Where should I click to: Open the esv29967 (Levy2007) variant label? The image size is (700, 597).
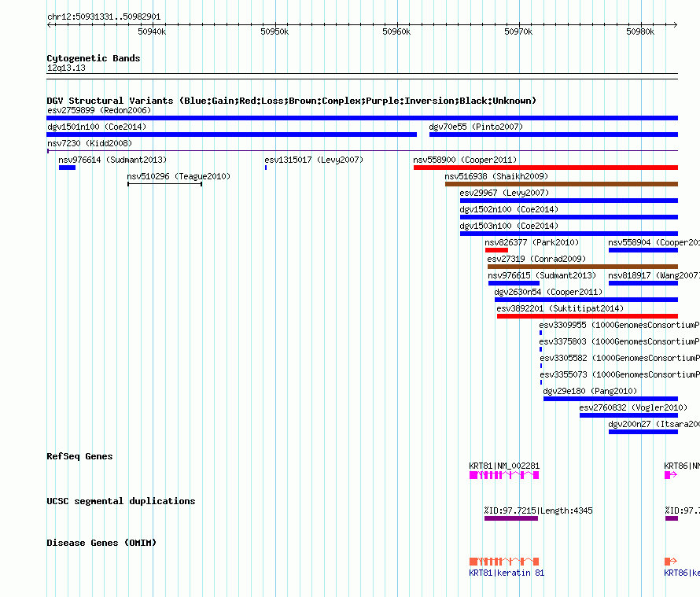click(x=504, y=193)
